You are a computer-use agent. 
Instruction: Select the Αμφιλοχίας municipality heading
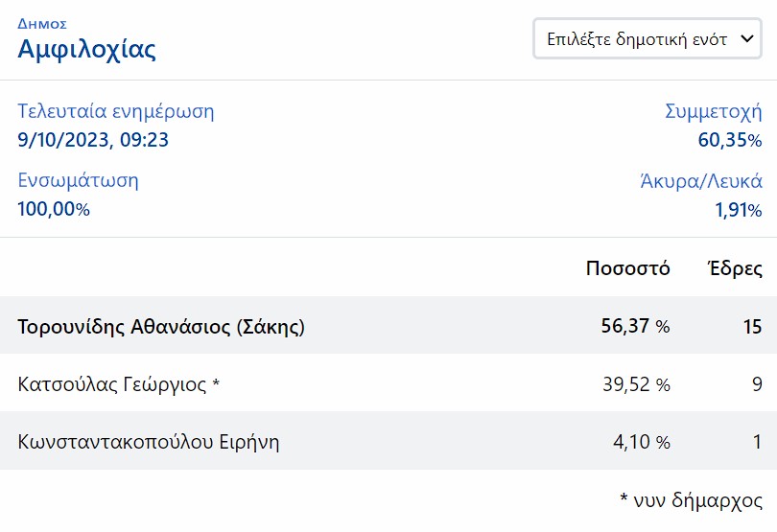click(x=86, y=49)
